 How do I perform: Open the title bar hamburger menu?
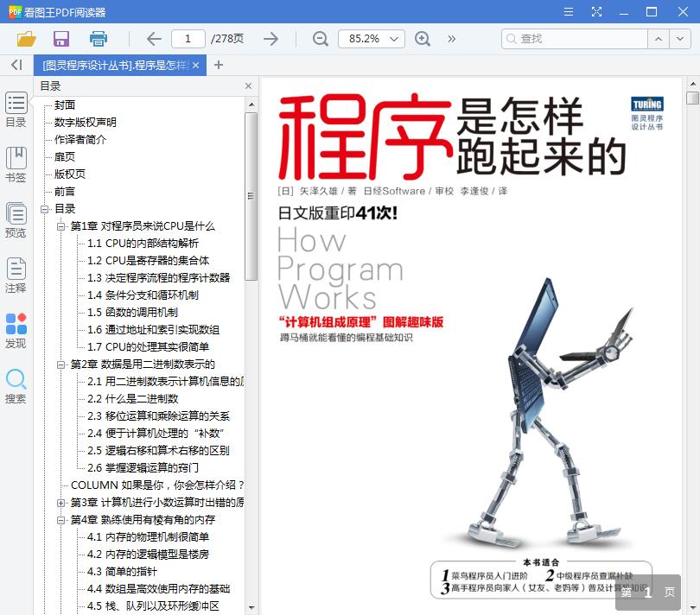[x=569, y=11]
